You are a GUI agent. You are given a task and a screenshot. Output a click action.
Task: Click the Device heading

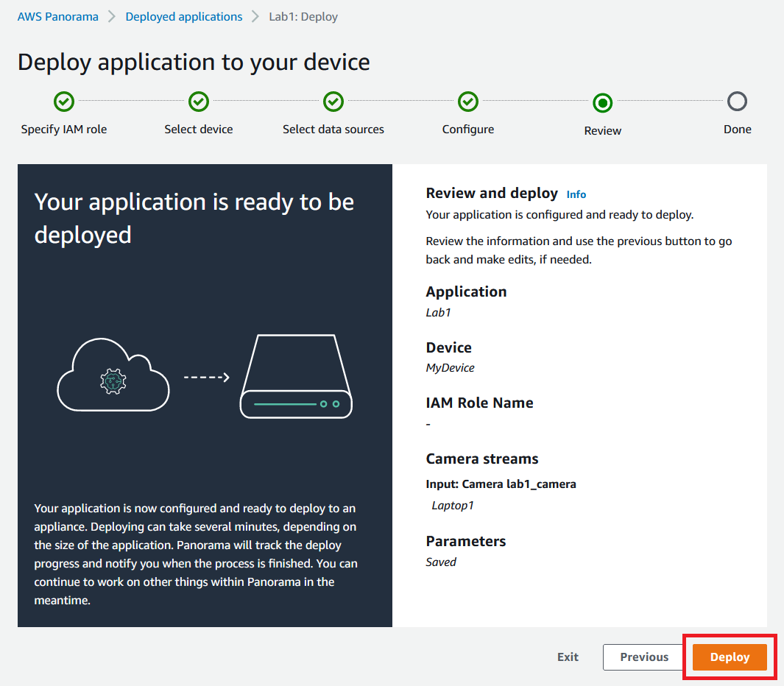tap(448, 347)
